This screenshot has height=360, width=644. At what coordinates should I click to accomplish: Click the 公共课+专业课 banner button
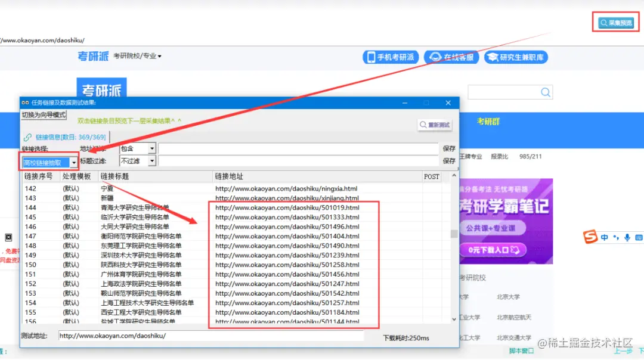point(493,228)
